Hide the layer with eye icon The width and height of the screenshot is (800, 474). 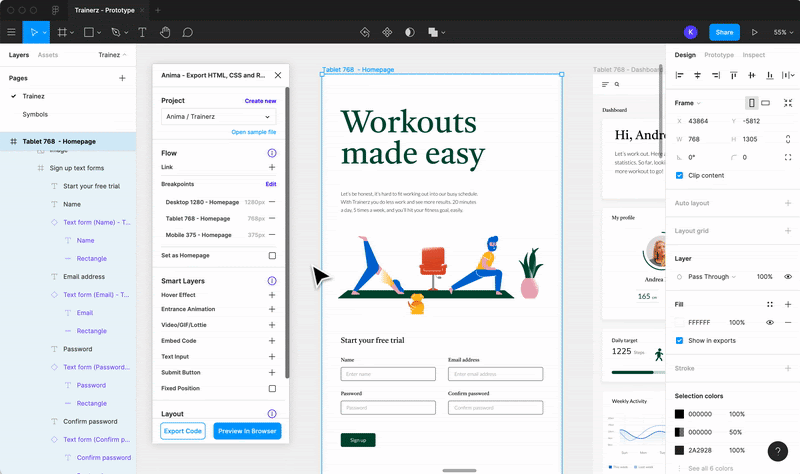tap(788, 276)
